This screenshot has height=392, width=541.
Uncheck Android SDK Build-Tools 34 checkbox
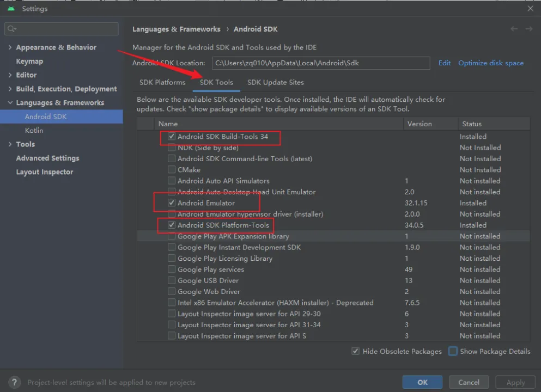coord(172,137)
